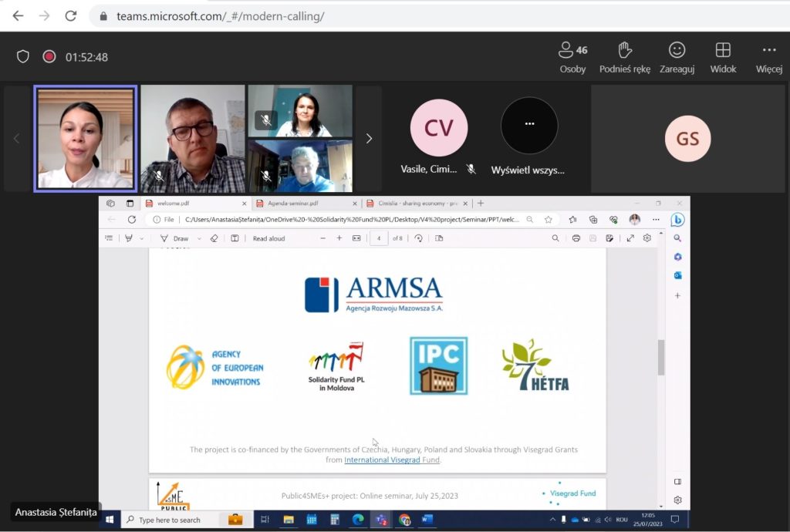
Task: Open the Outlook icon in Edge sidebar
Action: coord(677,275)
